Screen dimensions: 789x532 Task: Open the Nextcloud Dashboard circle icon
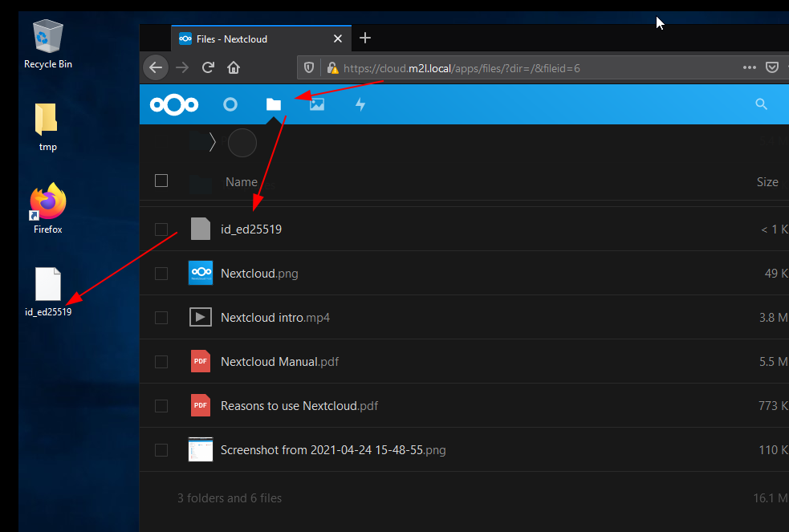point(230,104)
